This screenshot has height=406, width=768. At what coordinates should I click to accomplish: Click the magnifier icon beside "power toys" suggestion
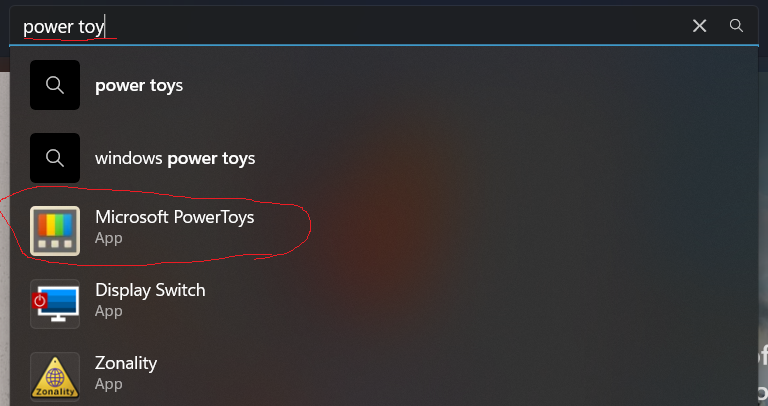[x=55, y=85]
